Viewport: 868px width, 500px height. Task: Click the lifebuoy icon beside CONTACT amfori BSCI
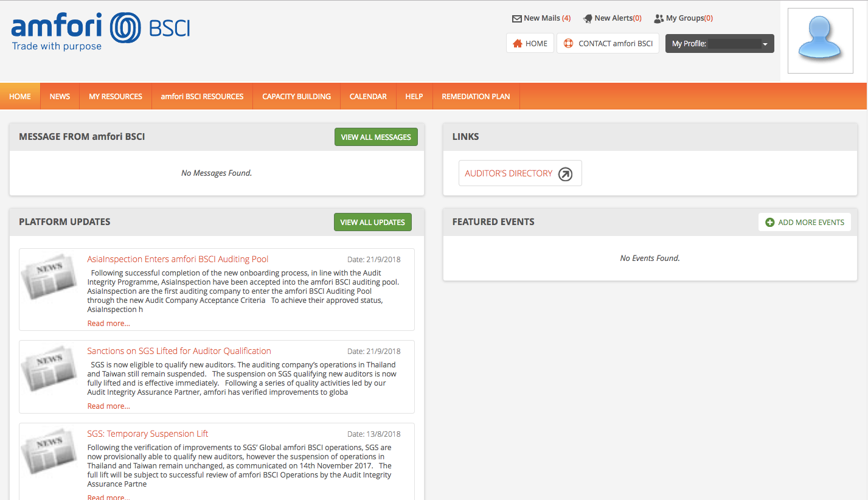click(x=569, y=43)
